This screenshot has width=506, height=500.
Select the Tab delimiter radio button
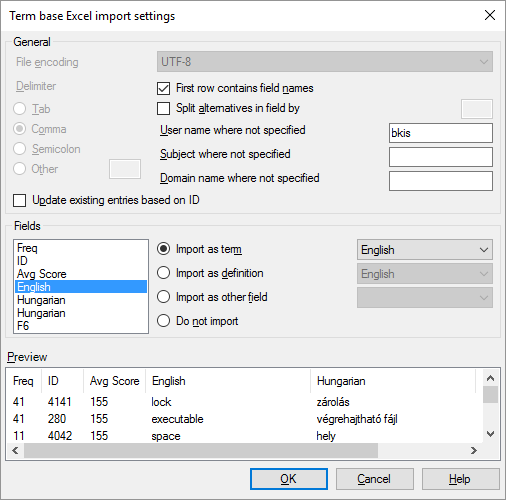pos(19,109)
